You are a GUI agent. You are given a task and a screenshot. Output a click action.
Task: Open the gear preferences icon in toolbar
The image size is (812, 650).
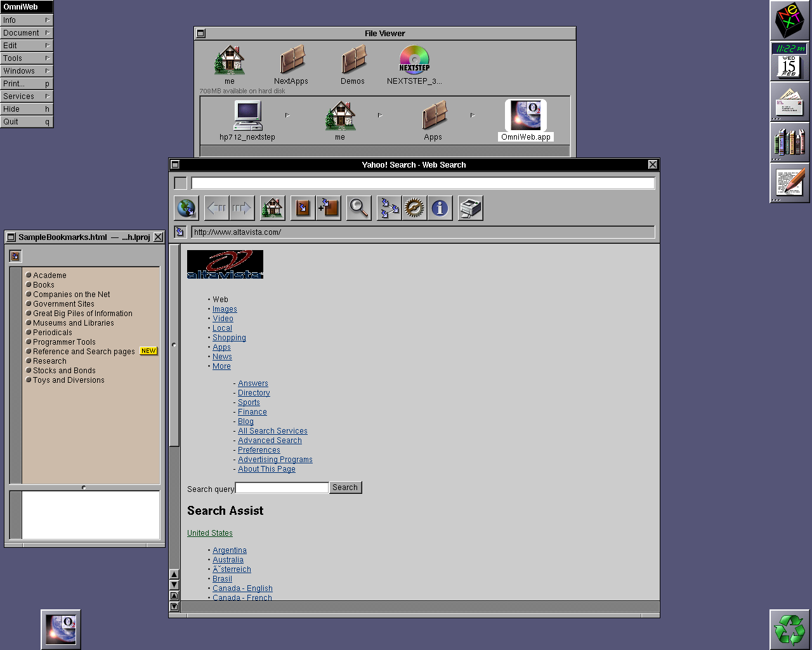[x=414, y=208]
